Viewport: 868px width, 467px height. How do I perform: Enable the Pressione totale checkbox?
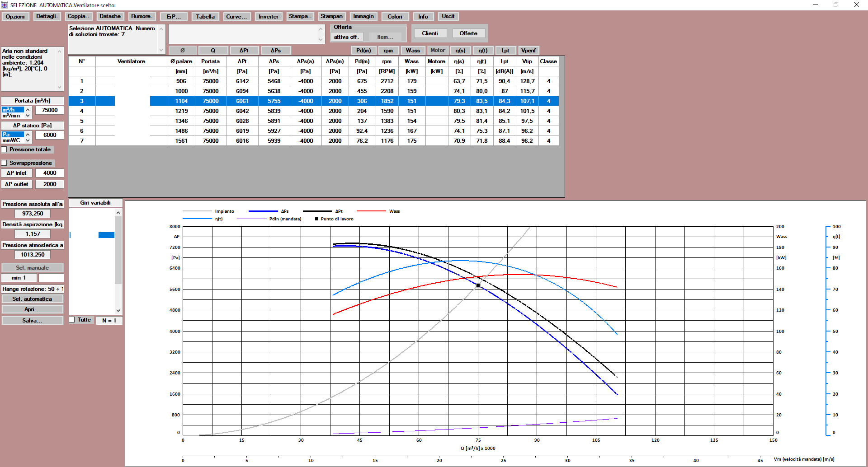[x=5, y=149]
